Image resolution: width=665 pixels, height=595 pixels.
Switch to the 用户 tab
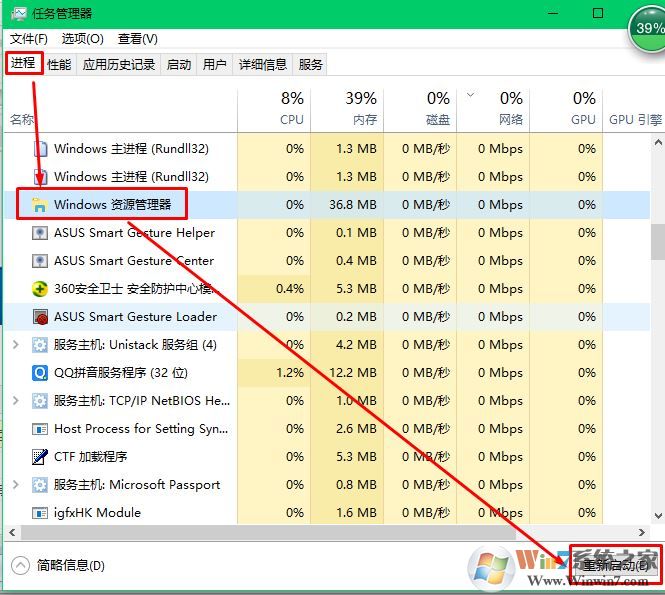(215, 64)
